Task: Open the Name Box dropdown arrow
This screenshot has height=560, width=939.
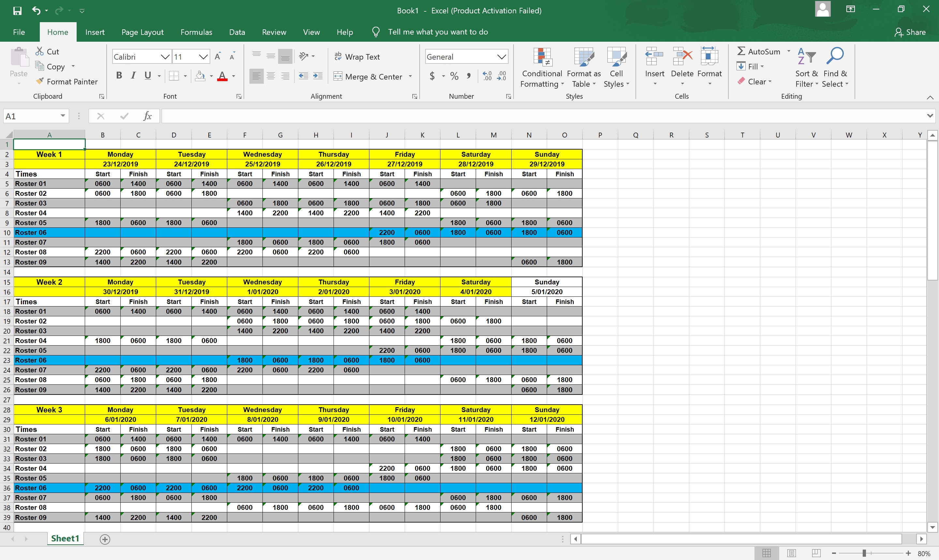Action: pyautogui.click(x=63, y=116)
